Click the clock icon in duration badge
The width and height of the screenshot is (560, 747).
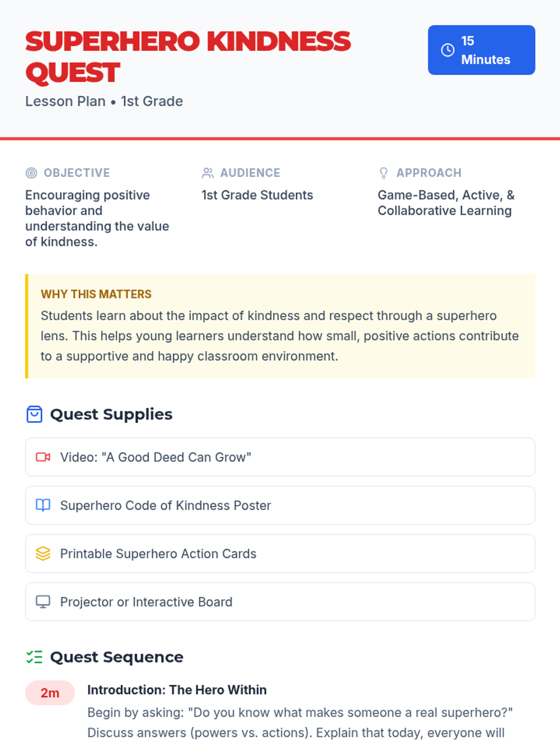448,50
